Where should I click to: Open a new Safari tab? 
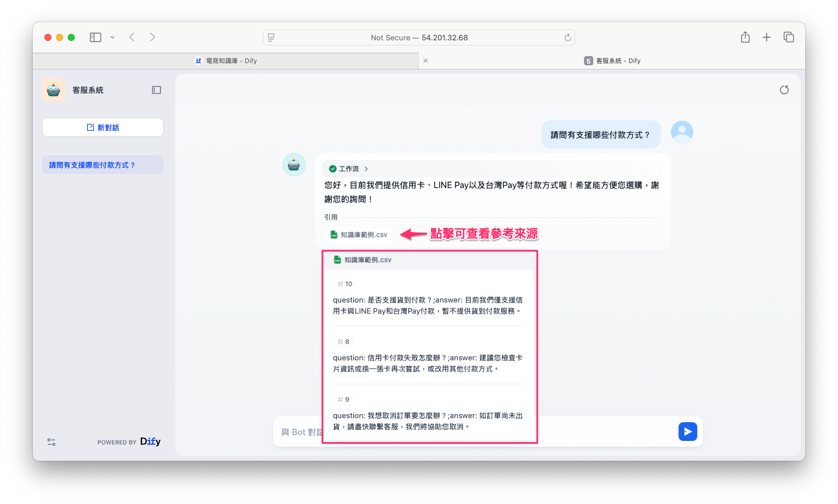click(767, 37)
